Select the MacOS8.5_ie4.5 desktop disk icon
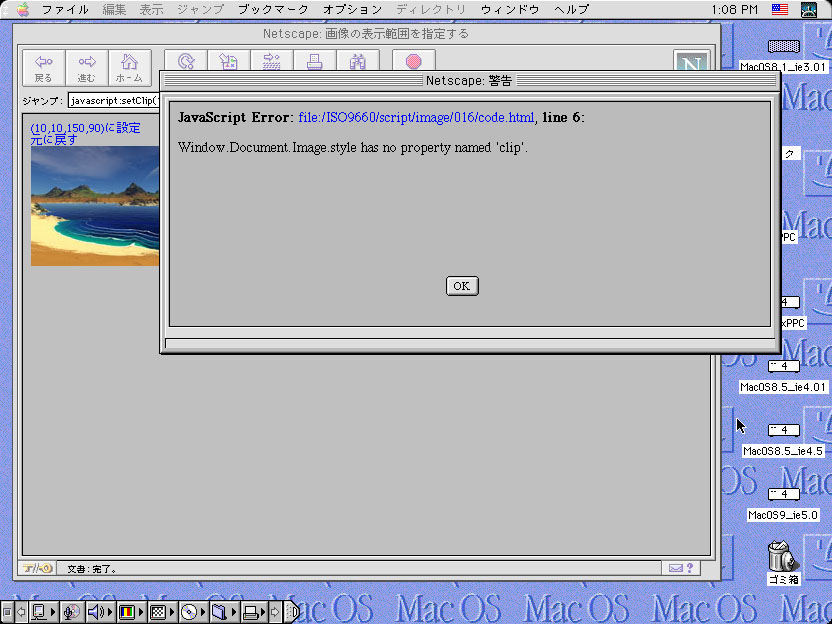 click(x=784, y=430)
